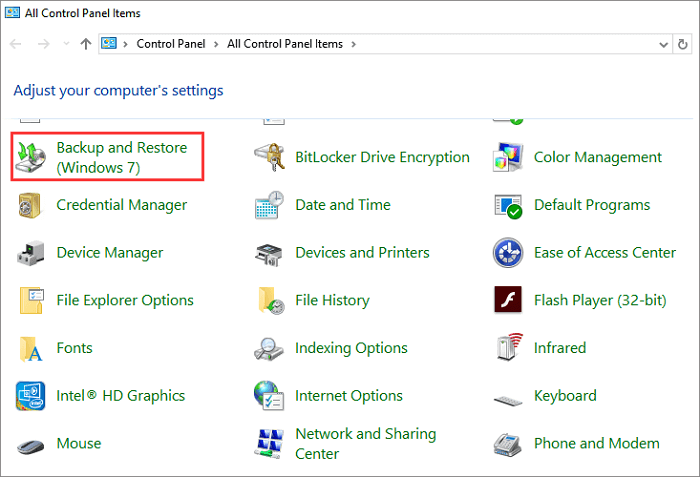Open the Internet Options globe icon

(270, 396)
